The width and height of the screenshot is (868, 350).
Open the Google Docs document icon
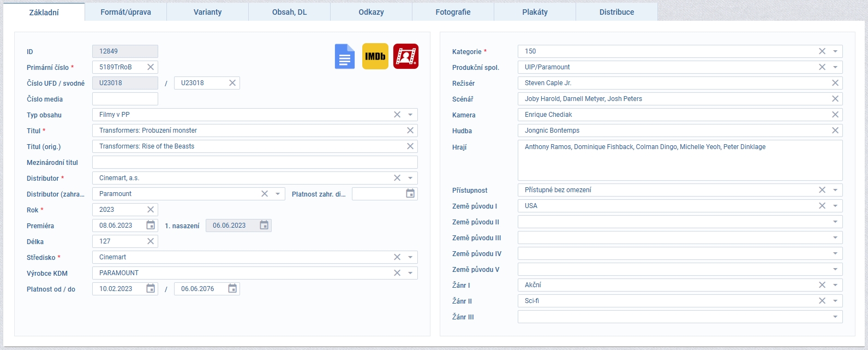click(344, 56)
